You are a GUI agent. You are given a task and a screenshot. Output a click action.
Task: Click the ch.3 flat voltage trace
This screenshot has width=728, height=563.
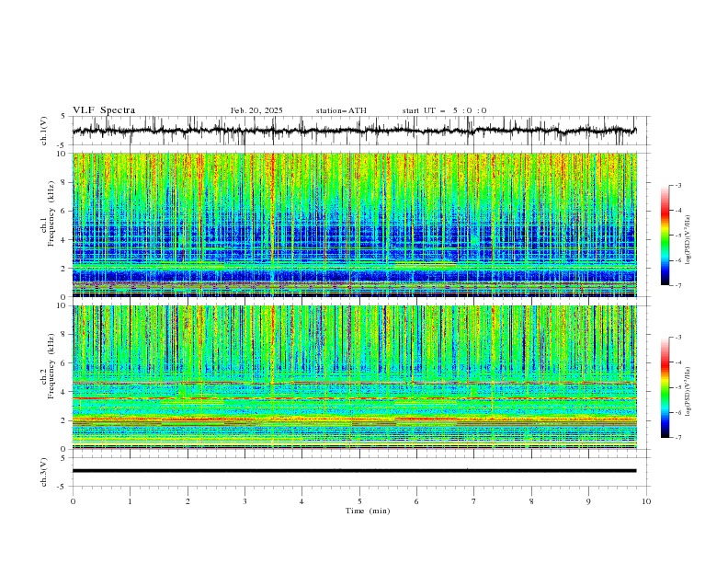click(x=354, y=471)
